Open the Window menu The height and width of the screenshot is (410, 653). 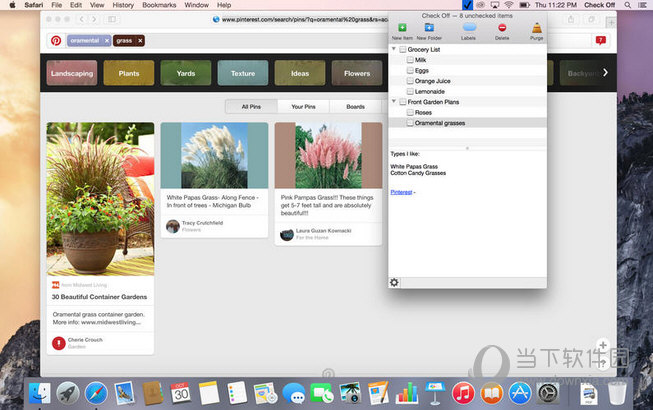point(197,5)
